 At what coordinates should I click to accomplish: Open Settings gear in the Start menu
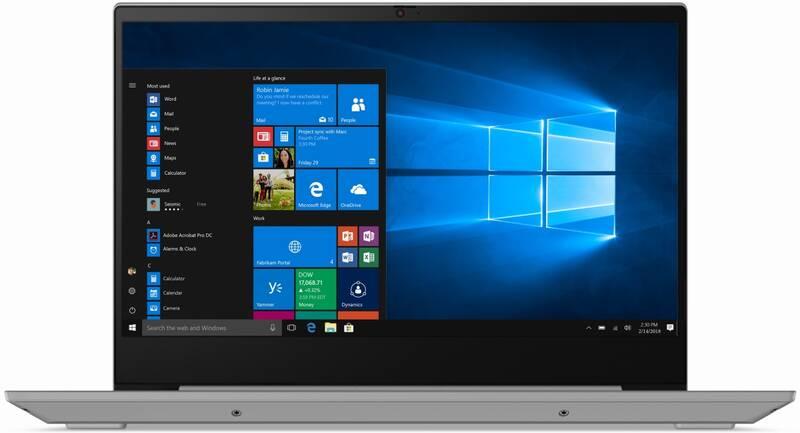click(132, 291)
